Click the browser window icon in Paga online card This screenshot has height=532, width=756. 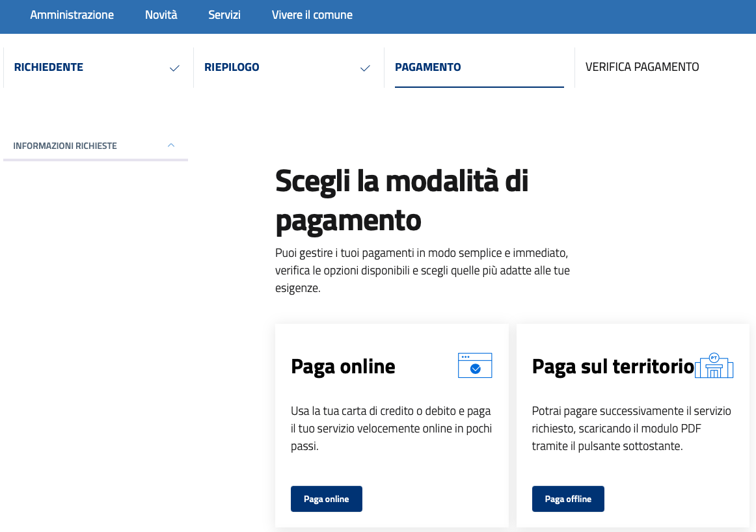(475, 366)
